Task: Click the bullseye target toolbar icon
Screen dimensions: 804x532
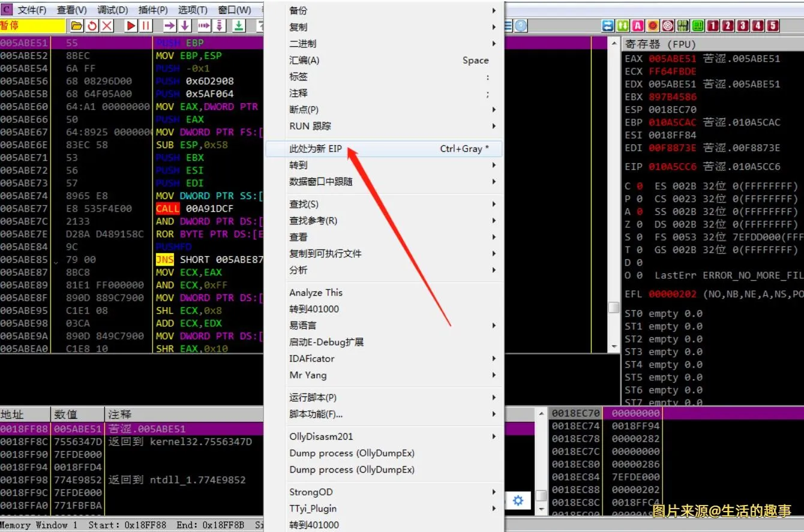Action: [668, 25]
